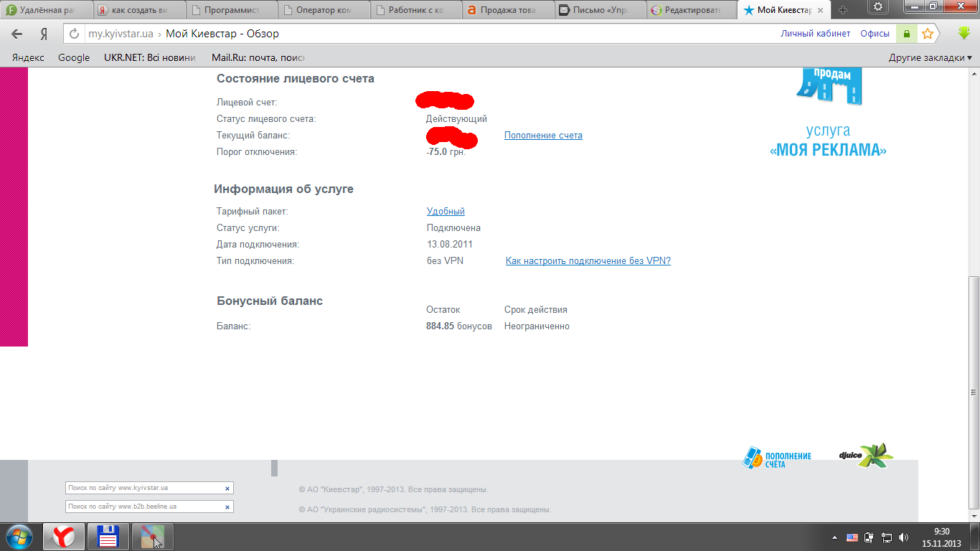Click the Состояние лицевого счета heading
This screenshot has height=551, width=980.
point(296,78)
